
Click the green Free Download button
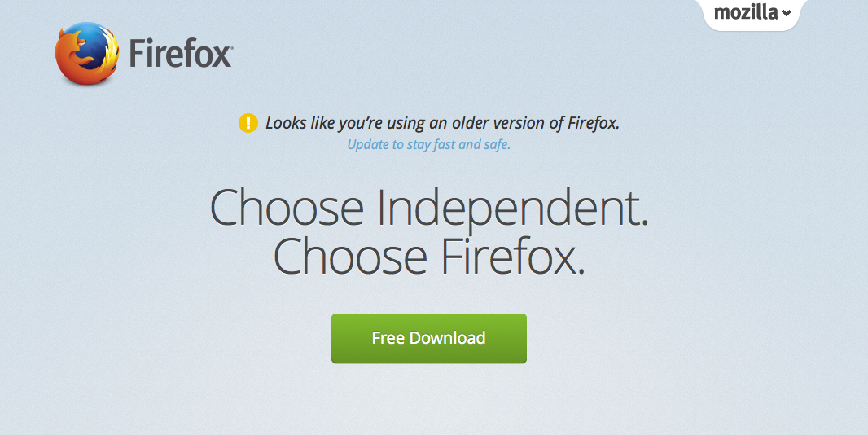429,339
